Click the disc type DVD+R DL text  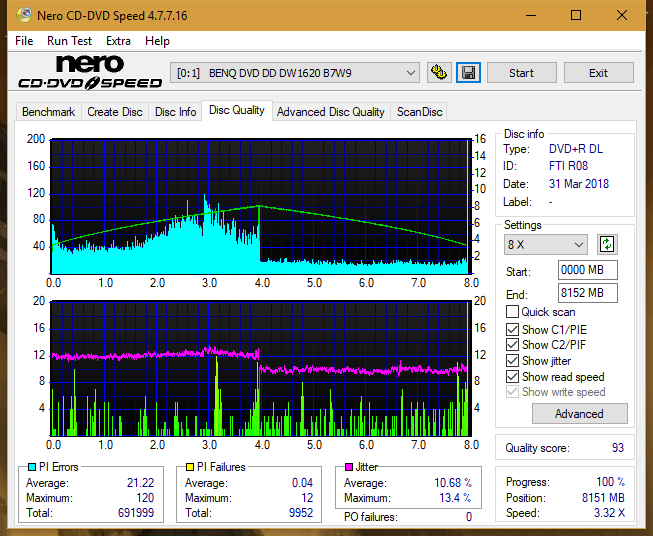[576, 149]
